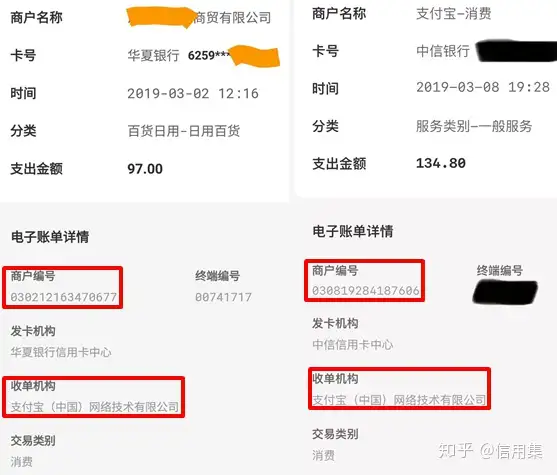Click 服务类别-一般服务 category value
Screen dimensions: 557x475
474,126
